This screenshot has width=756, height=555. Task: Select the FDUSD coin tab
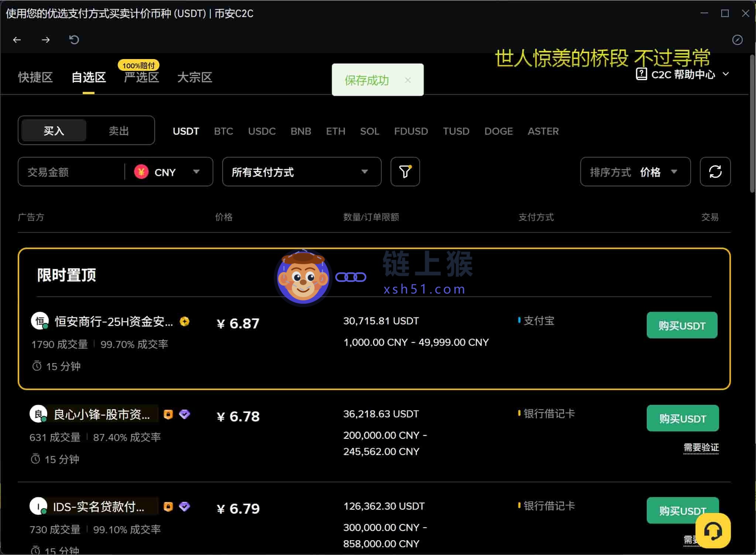(411, 131)
